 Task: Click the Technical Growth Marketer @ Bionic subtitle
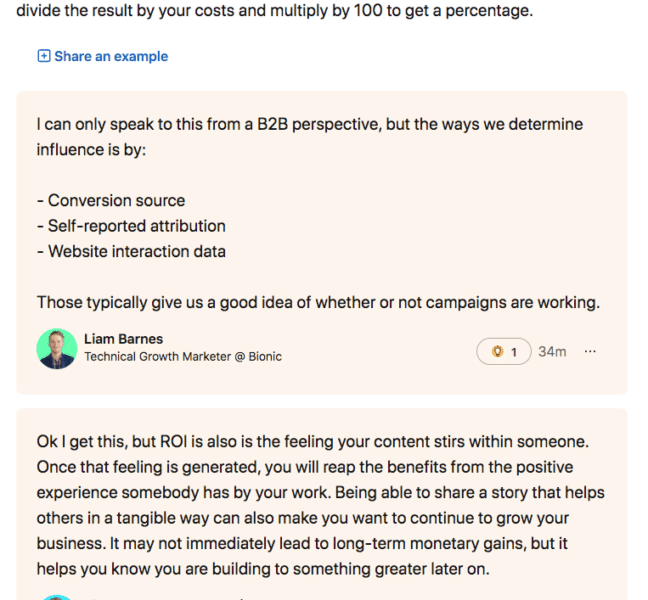click(x=183, y=357)
